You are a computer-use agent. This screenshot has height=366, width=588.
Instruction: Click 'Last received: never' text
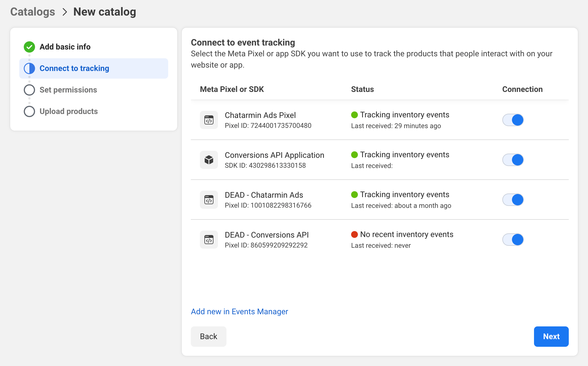coord(381,246)
